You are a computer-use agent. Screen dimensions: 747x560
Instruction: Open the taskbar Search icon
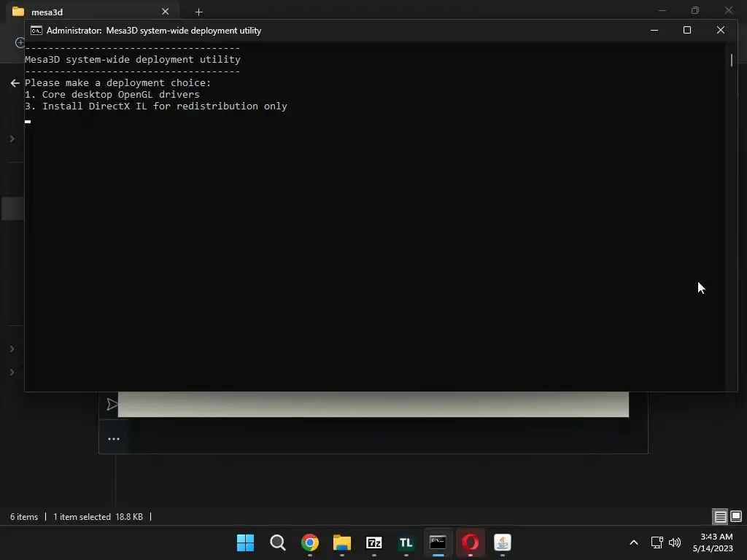(x=278, y=542)
